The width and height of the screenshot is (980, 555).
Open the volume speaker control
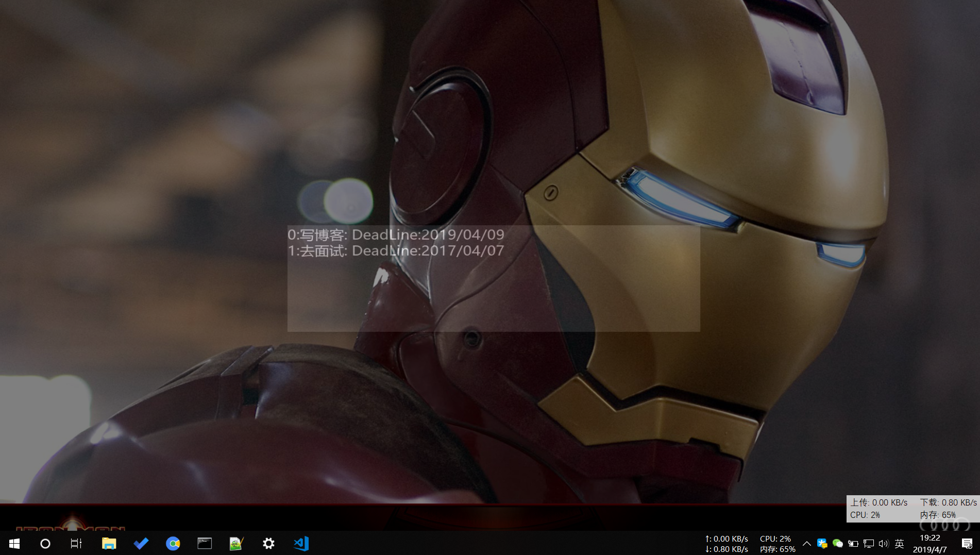[884, 543]
